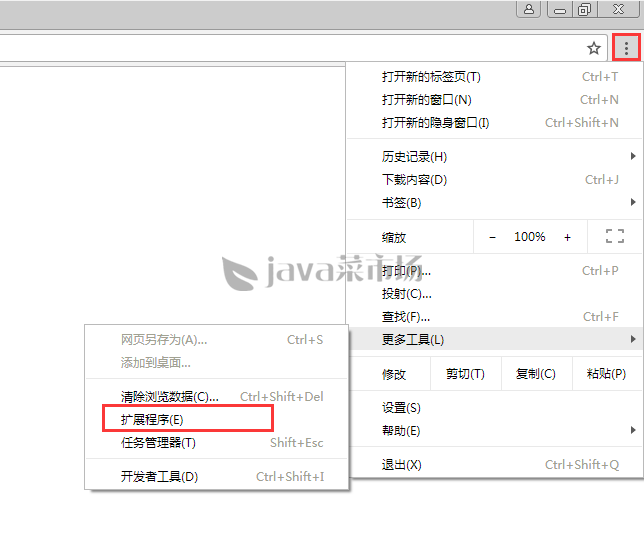The image size is (644, 545).
Task: Open the 书签(B) menu item
Action: pyautogui.click(x=495, y=202)
